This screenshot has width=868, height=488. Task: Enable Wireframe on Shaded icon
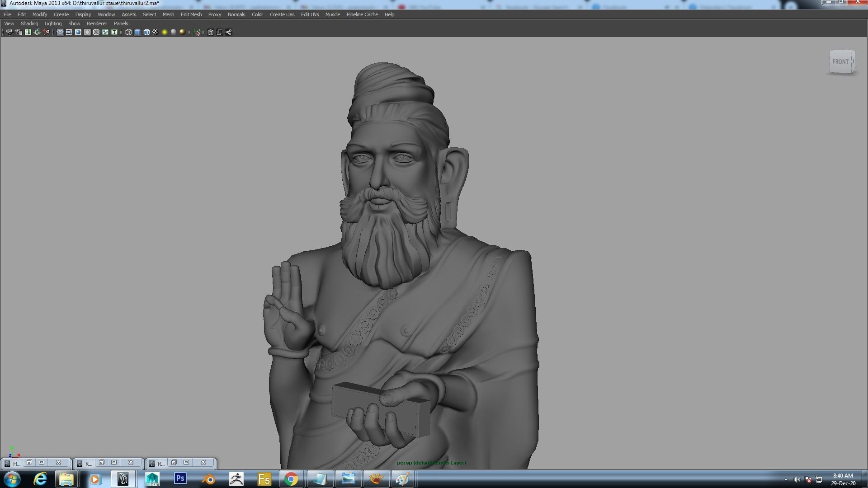click(x=146, y=32)
